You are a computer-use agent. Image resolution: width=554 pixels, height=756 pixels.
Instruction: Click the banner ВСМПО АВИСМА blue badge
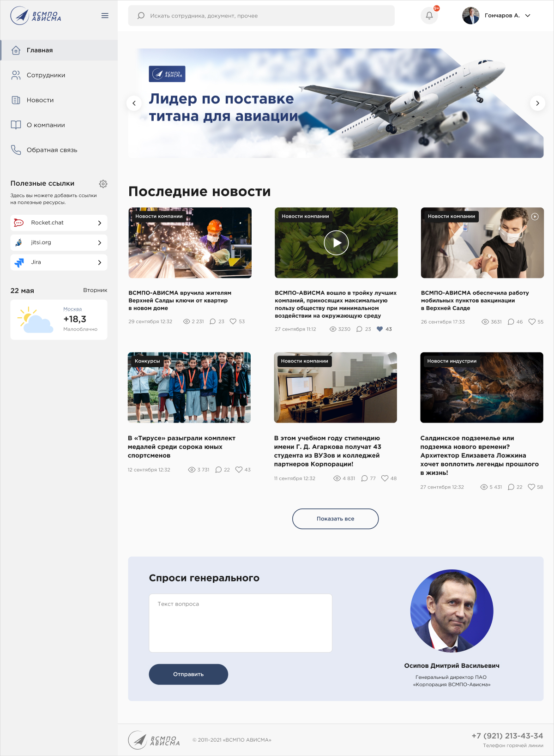point(167,74)
